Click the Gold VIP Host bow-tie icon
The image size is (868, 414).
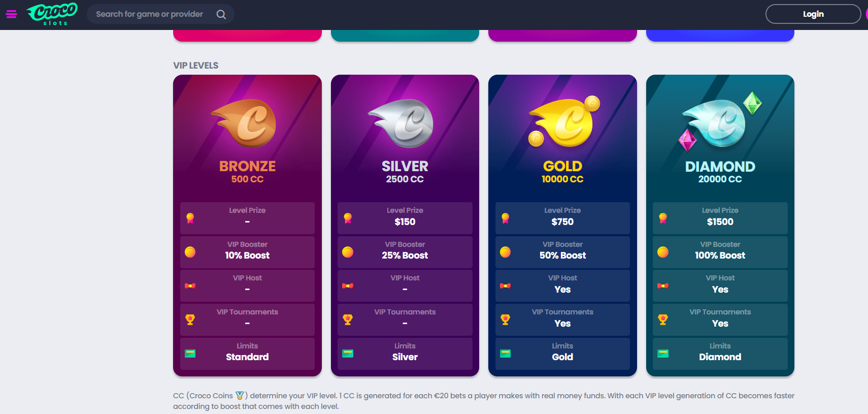506,285
